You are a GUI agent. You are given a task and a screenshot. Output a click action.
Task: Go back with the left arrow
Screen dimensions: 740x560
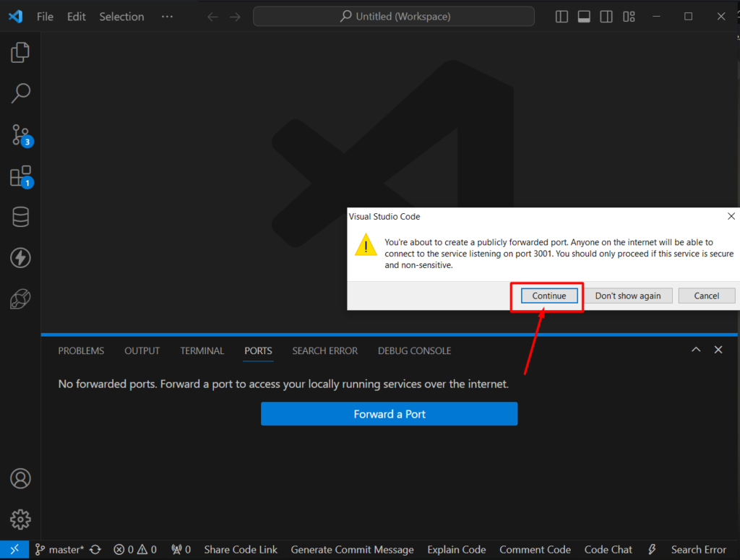coord(213,17)
